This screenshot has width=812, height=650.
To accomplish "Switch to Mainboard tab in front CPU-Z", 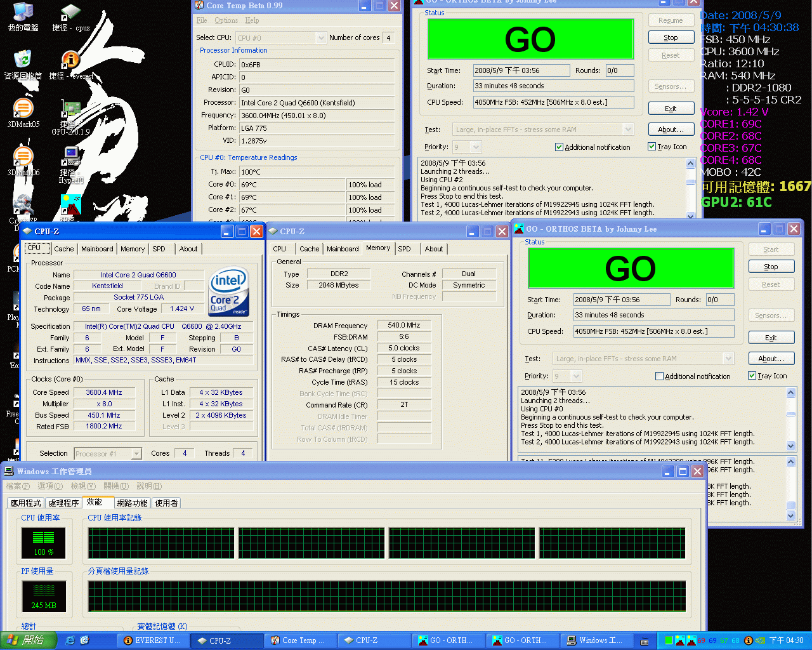I will click(x=97, y=249).
